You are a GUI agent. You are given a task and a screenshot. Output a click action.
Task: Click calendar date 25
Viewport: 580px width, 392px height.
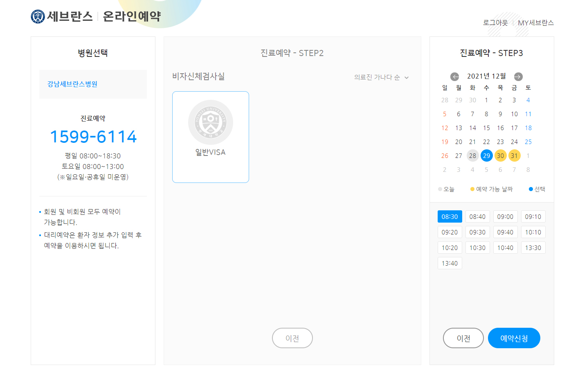point(528,142)
